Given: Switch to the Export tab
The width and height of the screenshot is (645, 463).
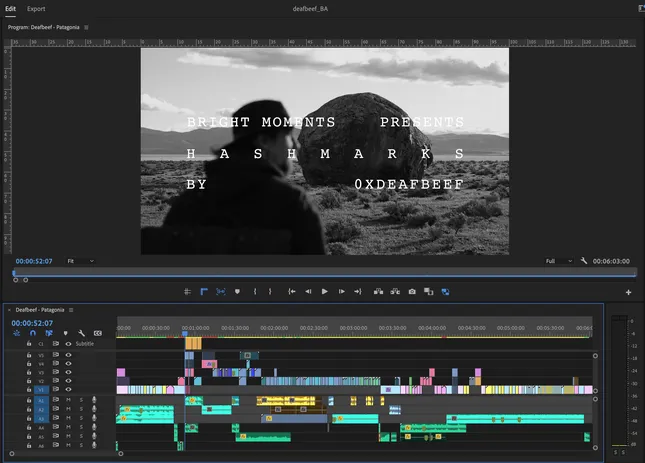Looking at the screenshot, I should (36, 9).
